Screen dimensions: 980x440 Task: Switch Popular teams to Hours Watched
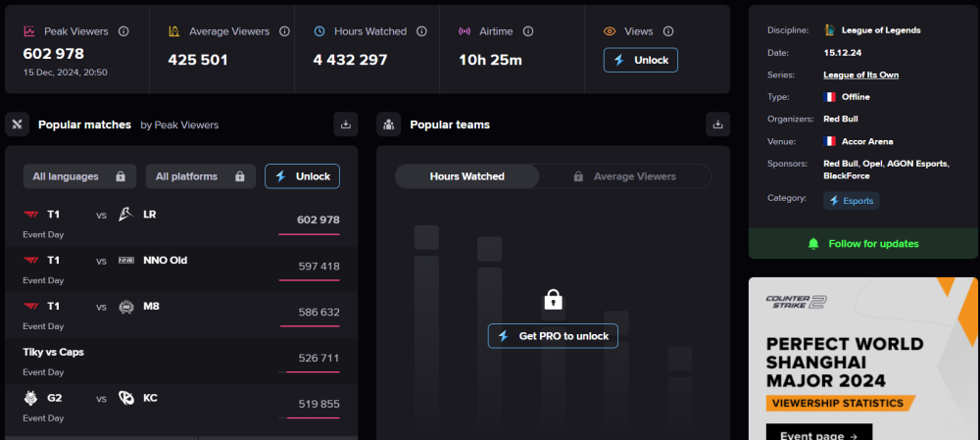[467, 176]
